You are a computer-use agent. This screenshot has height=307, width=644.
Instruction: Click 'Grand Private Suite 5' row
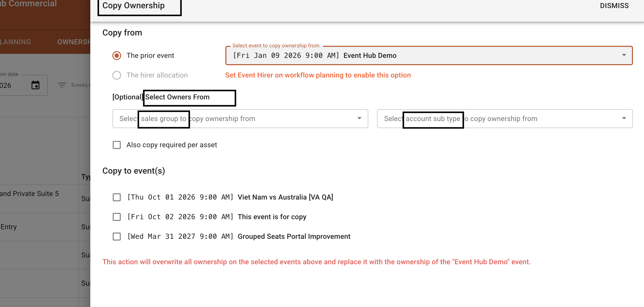pyautogui.click(x=29, y=194)
